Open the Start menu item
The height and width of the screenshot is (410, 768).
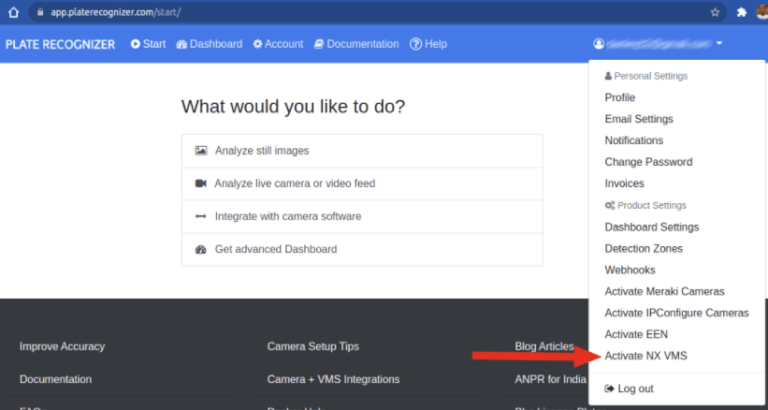pyautogui.click(x=148, y=44)
